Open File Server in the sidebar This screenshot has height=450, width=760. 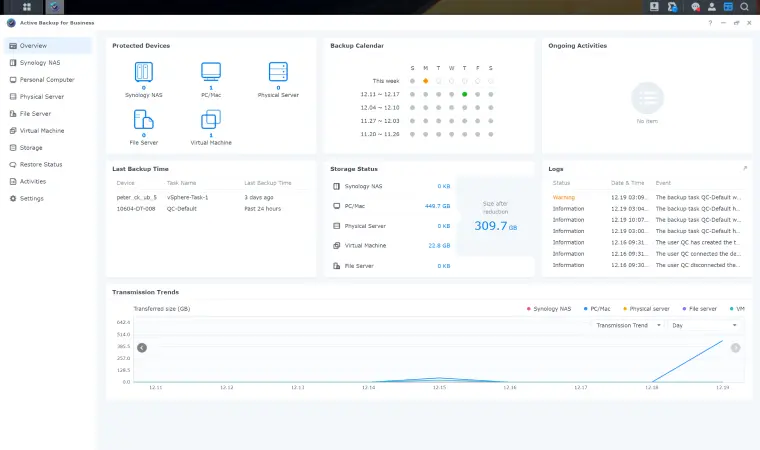point(48,113)
